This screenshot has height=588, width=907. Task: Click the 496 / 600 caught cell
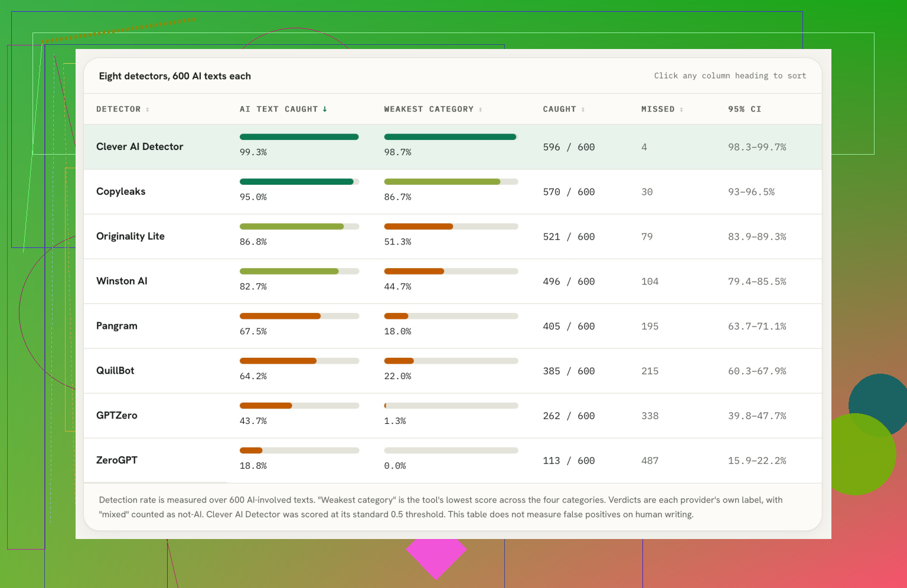coord(569,282)
